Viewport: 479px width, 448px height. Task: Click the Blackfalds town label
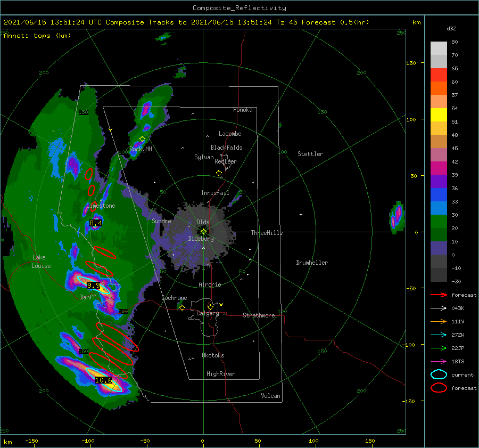point(226,148)
